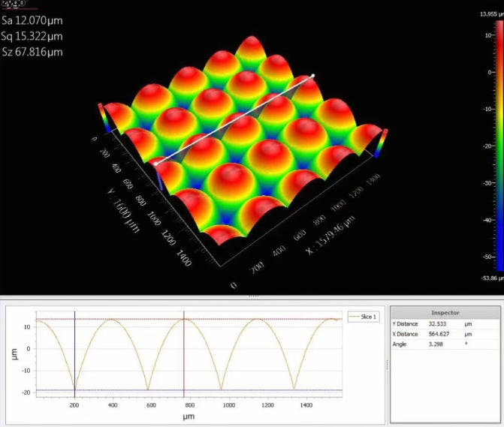Click the small color legend at right surface corner

[382, 143]
